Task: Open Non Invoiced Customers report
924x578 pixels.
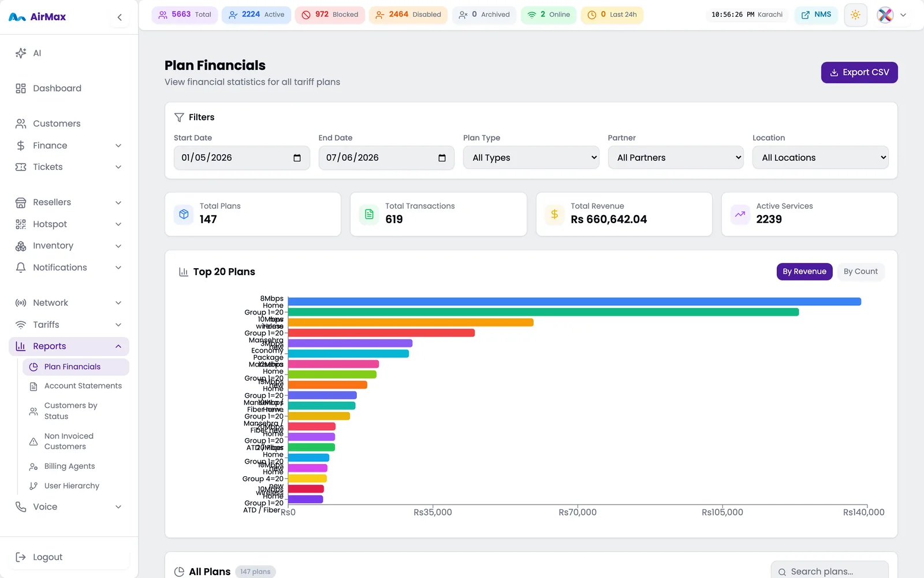Action: pyautogui.click(x=76, y=442)
